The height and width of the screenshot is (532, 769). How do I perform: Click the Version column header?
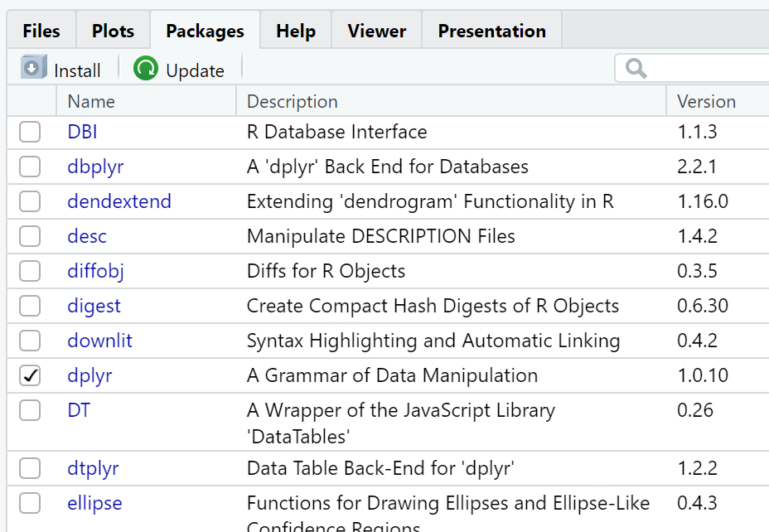coord(706,101)
